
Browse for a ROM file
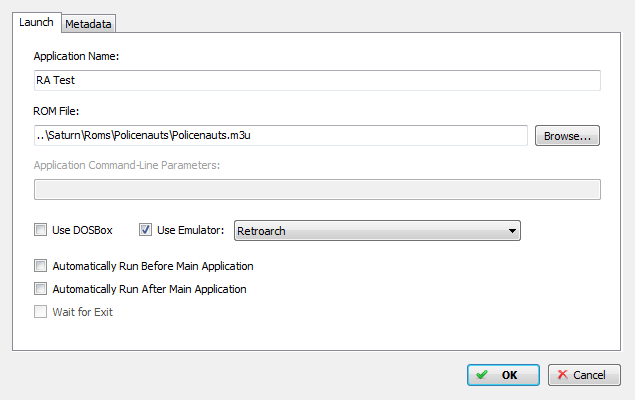click(567, 136)
